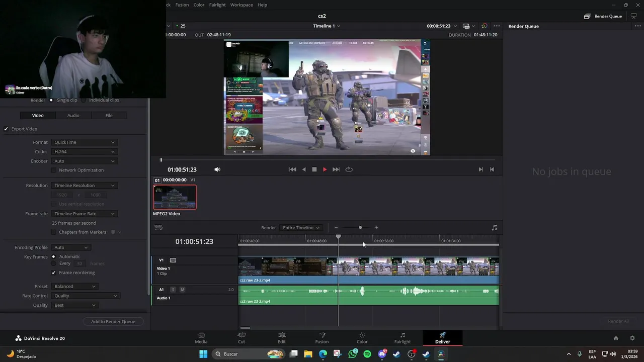The image size is (644, 362).
Task: Open the Rate Control dropdown
Action: coord(85,296)
